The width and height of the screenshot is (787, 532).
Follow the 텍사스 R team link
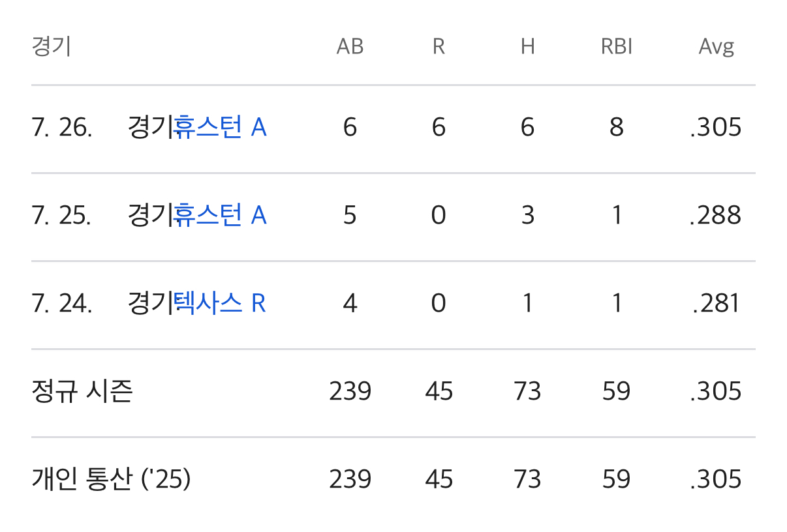coord(220,303)
